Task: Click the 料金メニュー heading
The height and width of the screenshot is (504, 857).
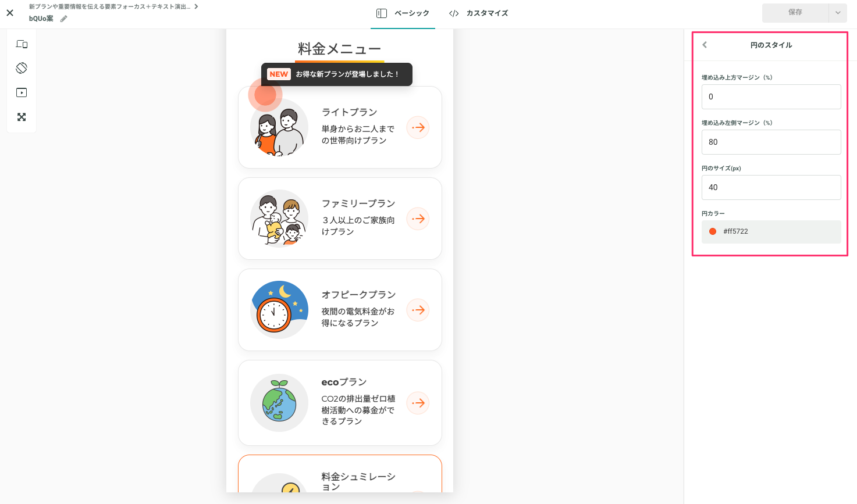Action: coord(340,49)
